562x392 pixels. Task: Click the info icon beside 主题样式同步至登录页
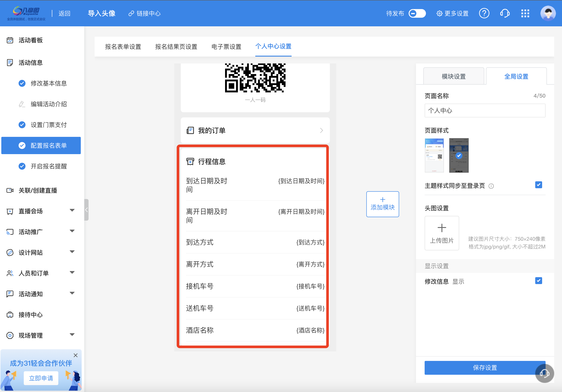click(x=491, y=186)
